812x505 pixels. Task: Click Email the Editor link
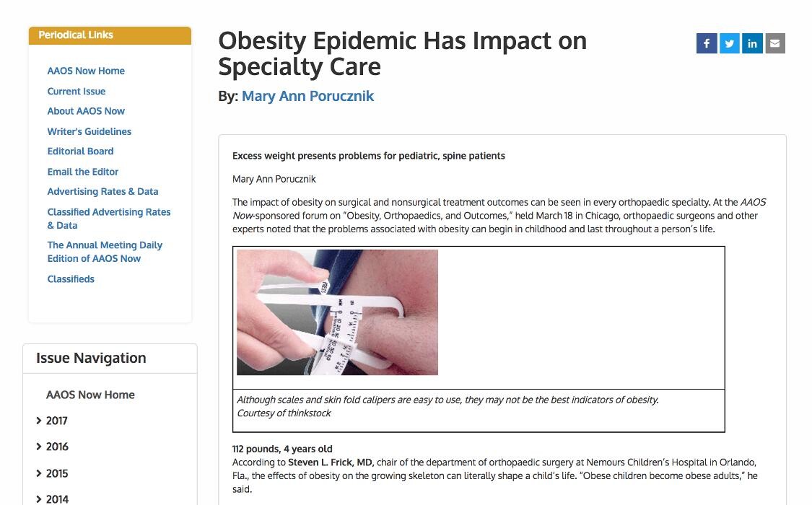pos(83,172)
